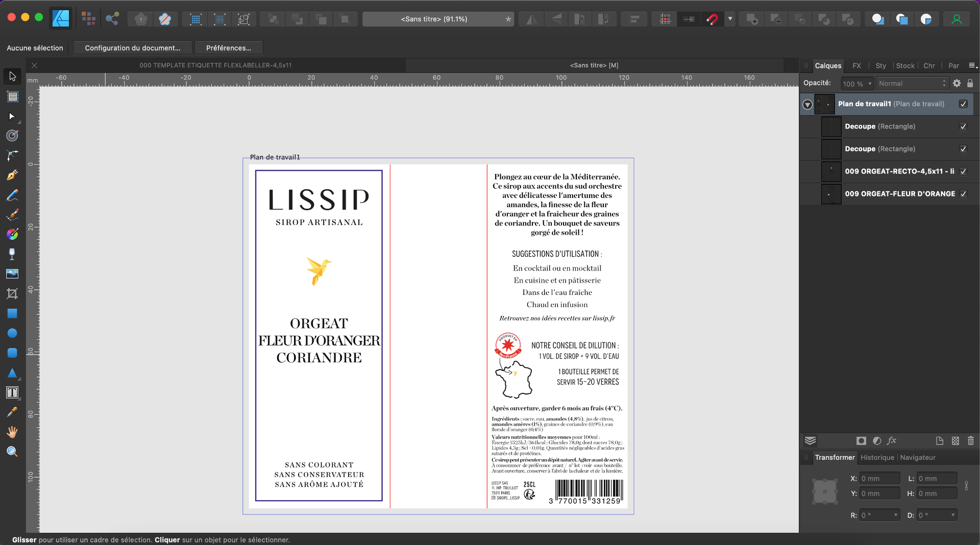Open the opacity percentage dropdown arrow
This screenshot has height=545, width=980.
click(x=870, y=84)
